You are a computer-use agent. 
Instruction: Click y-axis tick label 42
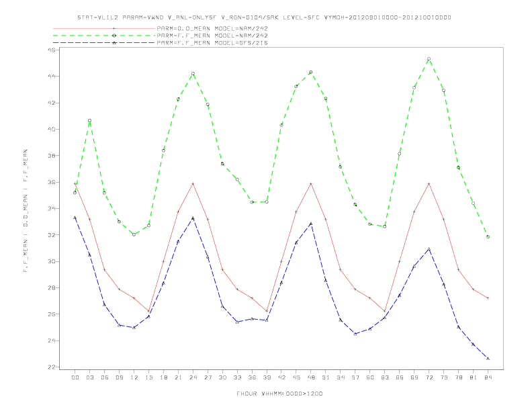click(x=52, y=103)
